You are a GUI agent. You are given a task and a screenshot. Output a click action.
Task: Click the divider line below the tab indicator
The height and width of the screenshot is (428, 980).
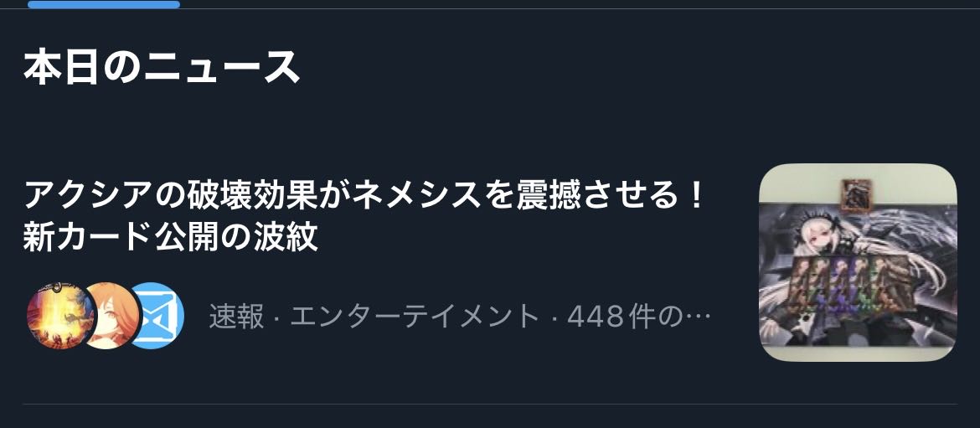pos(490,8)
